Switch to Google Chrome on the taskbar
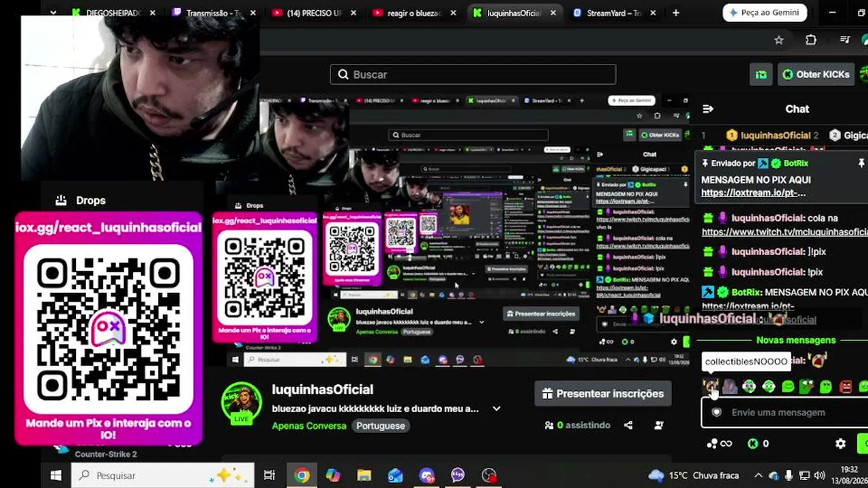The height and width of the screenshot is (488, 868). click(302, 476)
